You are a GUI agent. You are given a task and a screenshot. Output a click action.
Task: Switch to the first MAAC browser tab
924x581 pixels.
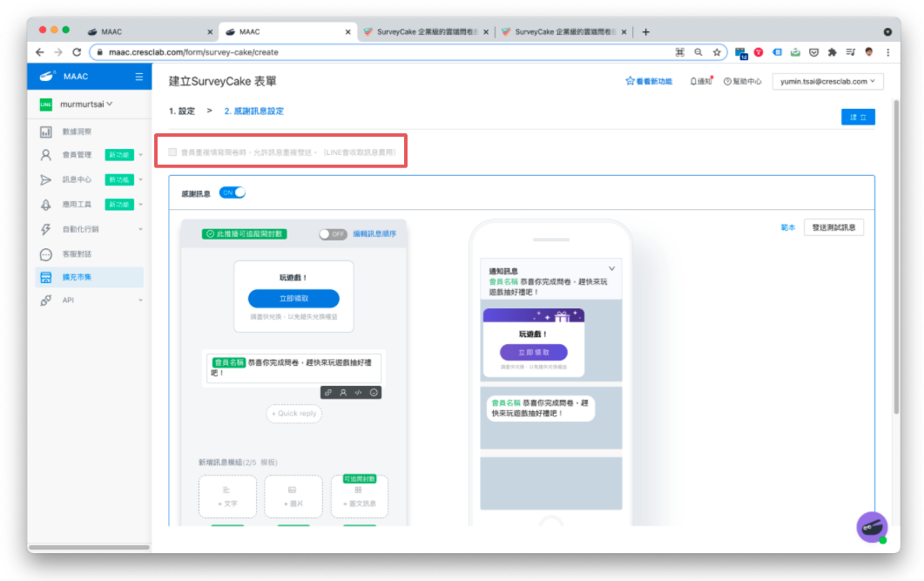150,32
